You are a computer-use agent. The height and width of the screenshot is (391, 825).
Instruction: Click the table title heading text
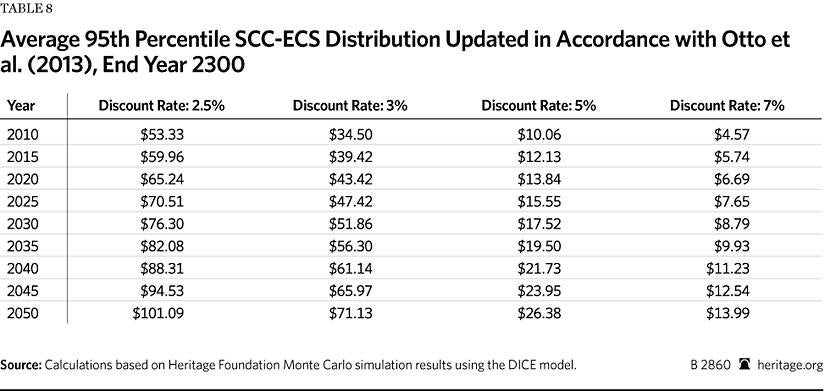pos(395,53)
